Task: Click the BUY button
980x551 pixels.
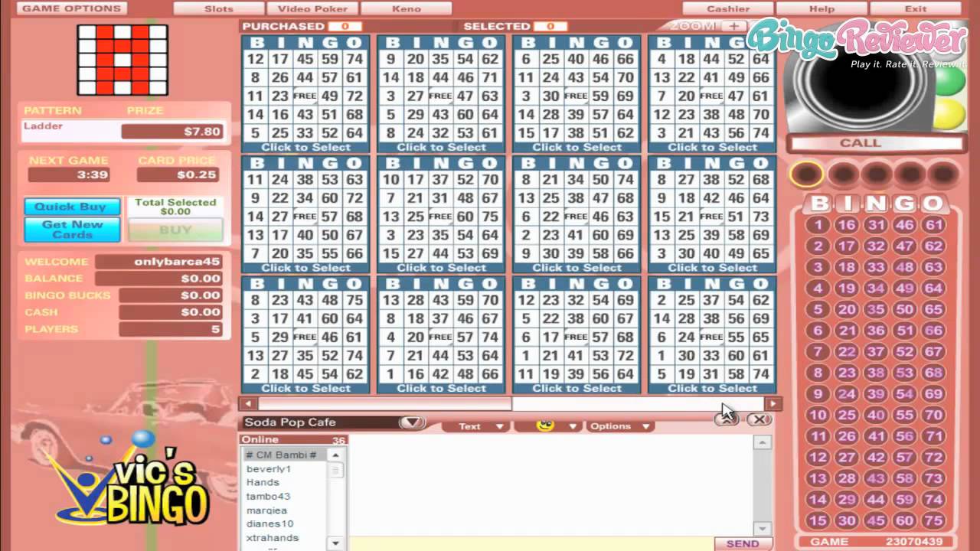Action: point(175,230)
